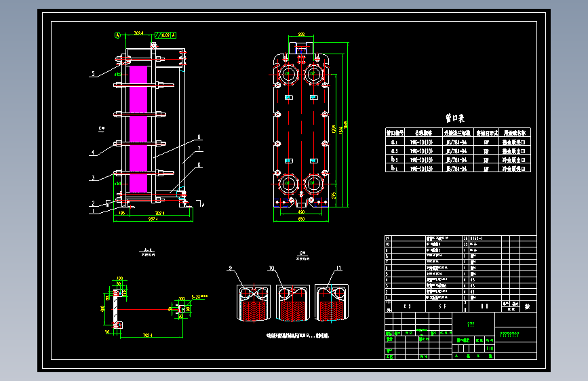
Task: Select the 1845 vertical dimension text
Action: tap(346, 125)
